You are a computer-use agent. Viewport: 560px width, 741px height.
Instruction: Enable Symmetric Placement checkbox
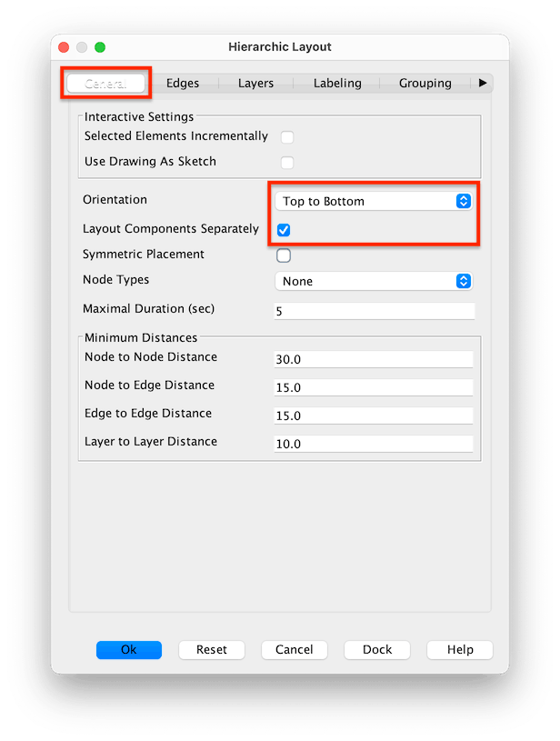284,255
